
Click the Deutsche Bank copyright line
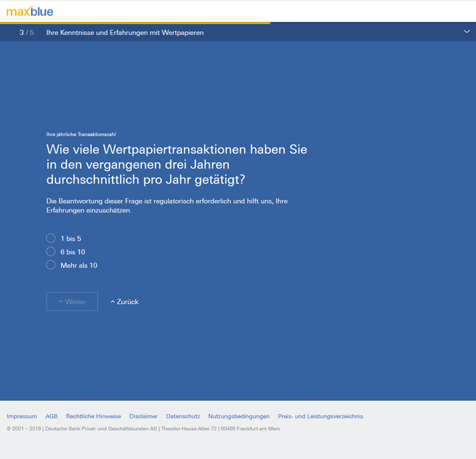coord(143,428)
